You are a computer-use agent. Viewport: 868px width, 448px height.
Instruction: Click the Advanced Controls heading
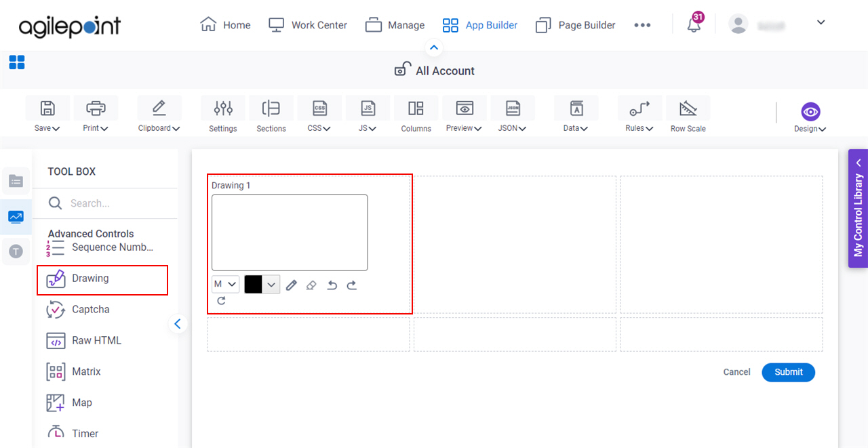(91, 234)
